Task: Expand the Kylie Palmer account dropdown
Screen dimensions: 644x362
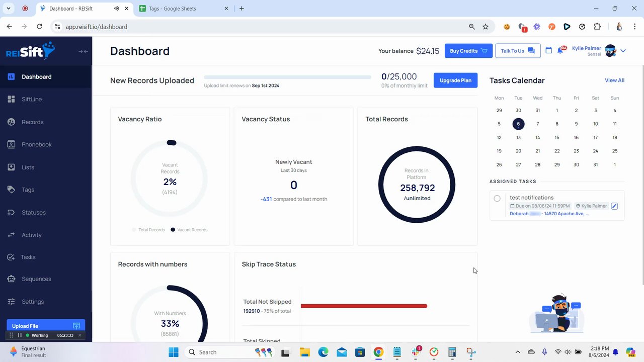Action: [623, 51]
